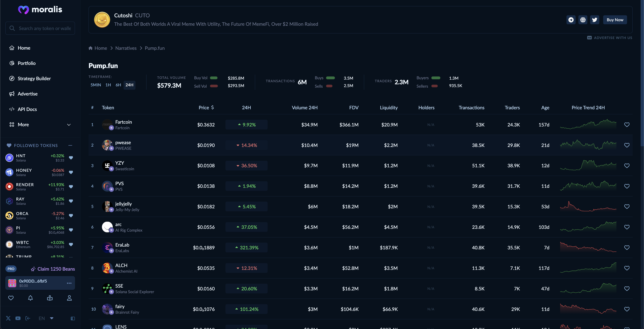The image size is (644, 329).
Task: Click the Buy Now button
Action: pyautogui.click(x=615, y=20)
